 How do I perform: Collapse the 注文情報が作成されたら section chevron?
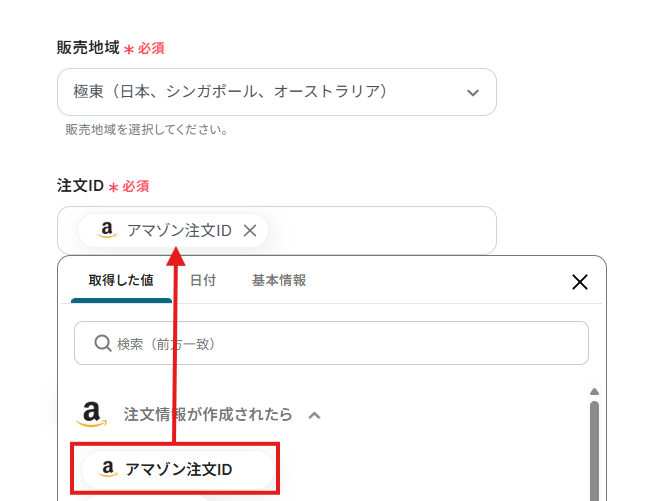click(x=314, y=414)
